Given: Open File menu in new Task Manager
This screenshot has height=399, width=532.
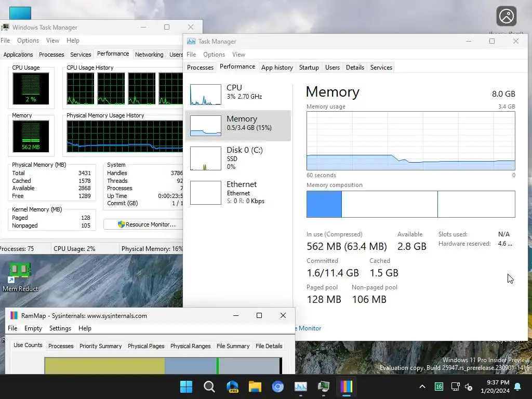Looking at the screenshot, I should [x=191, y=54].
